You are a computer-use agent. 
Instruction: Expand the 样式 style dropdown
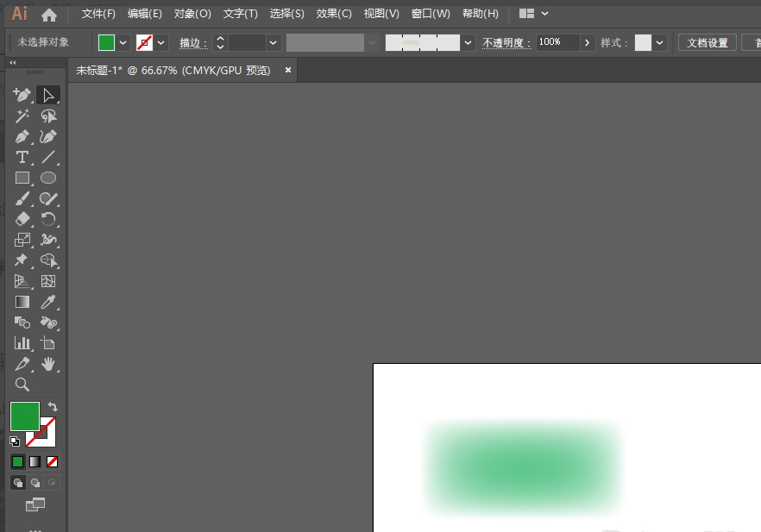coord(660,42)
